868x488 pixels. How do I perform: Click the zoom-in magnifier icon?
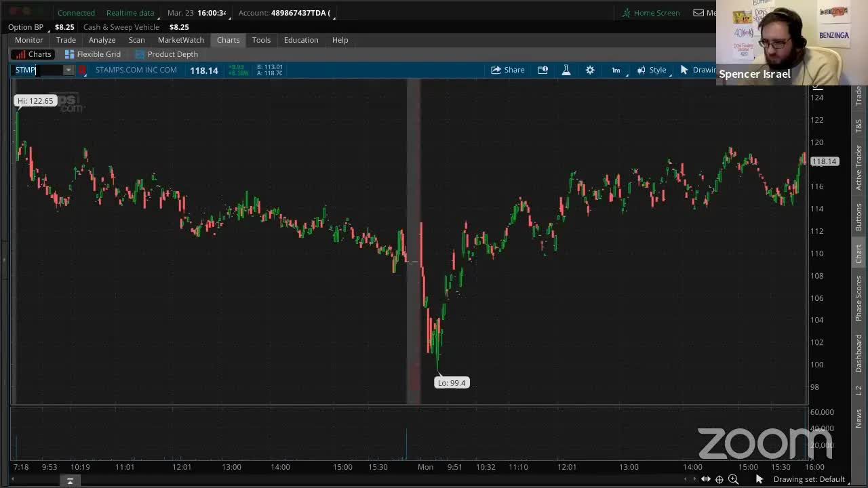pyautogui.click(x=733, y=479)
